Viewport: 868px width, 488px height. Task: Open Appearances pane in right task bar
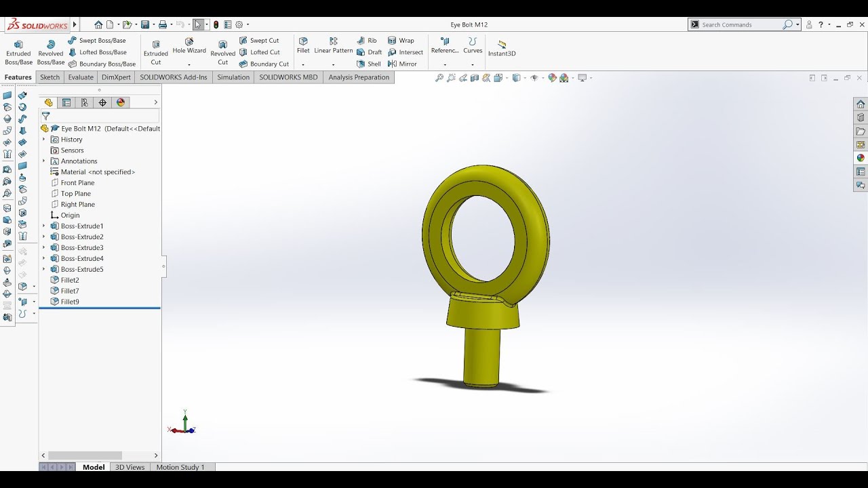point(861,158)
